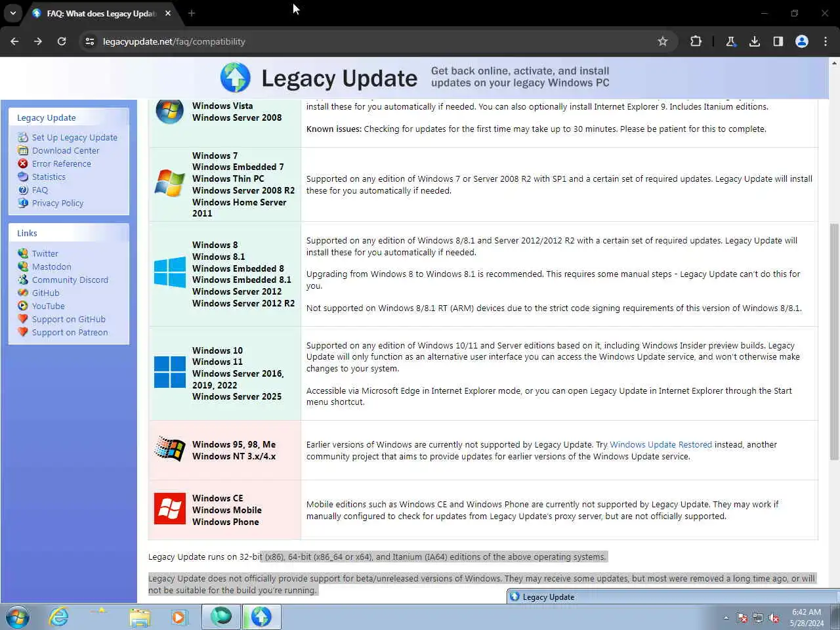Click the Windows 8 logo
The height and width of the screenshot is (630, 840).
170,272
